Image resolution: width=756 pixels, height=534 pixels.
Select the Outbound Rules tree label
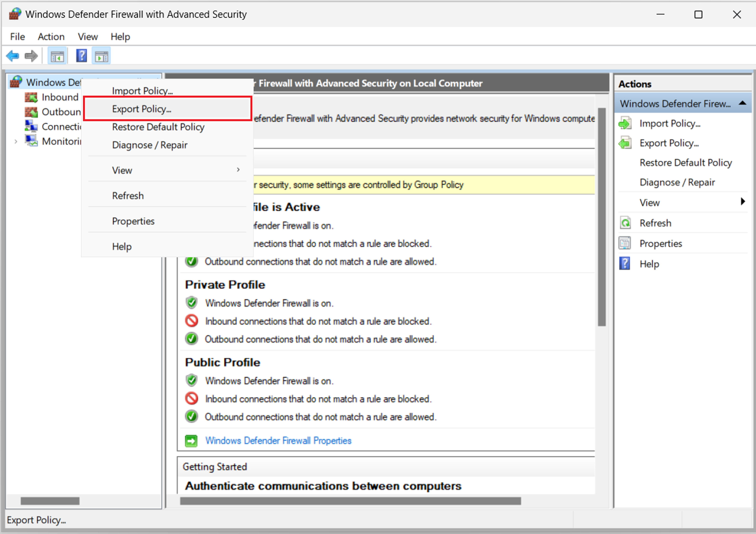click(x=61, y=112)
